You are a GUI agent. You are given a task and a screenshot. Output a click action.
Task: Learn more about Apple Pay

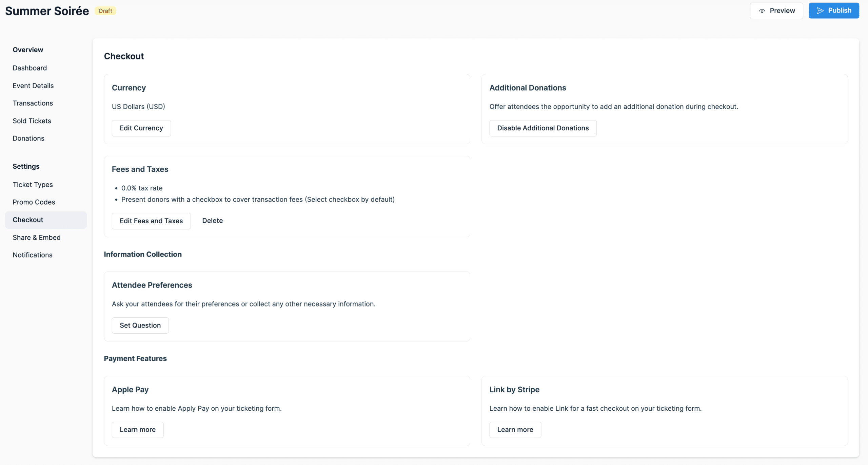(x=137, y=429)
